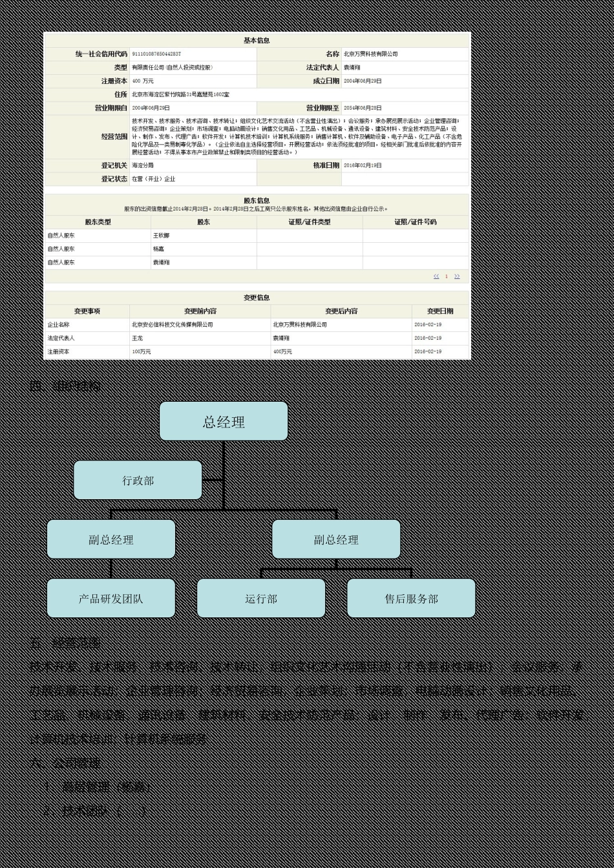Screen dimensions: 614x868
Task: Click the 产品研发团队 box
Action: (111, 598)
